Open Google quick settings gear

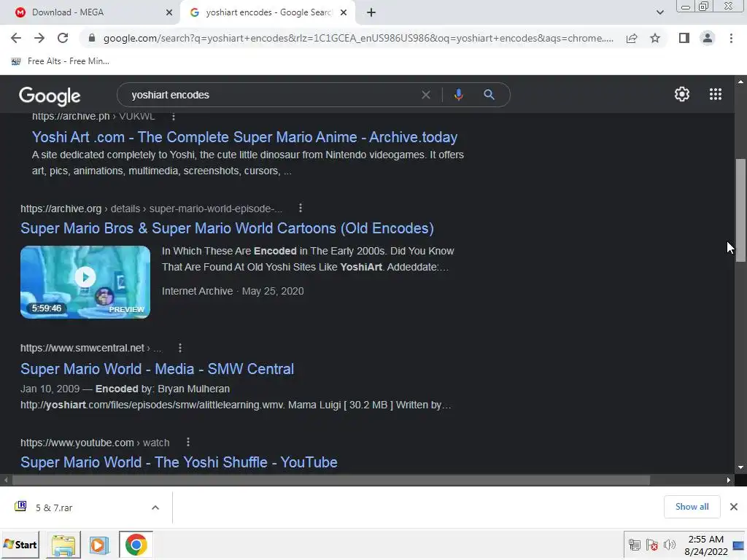(682, 94)
